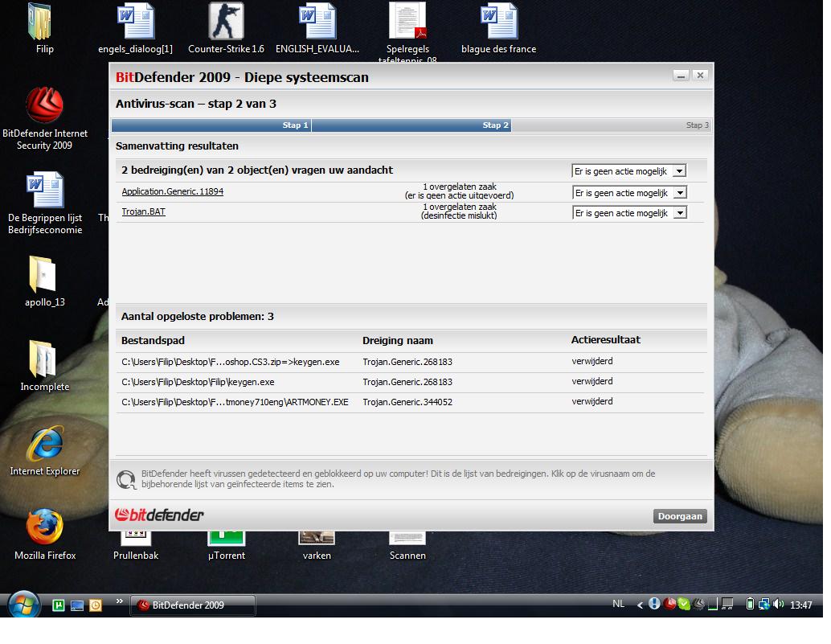Click the Actieresultaat column header
Image resolution: width=831 pixels, height=644 pixels.
coord(606,340)
